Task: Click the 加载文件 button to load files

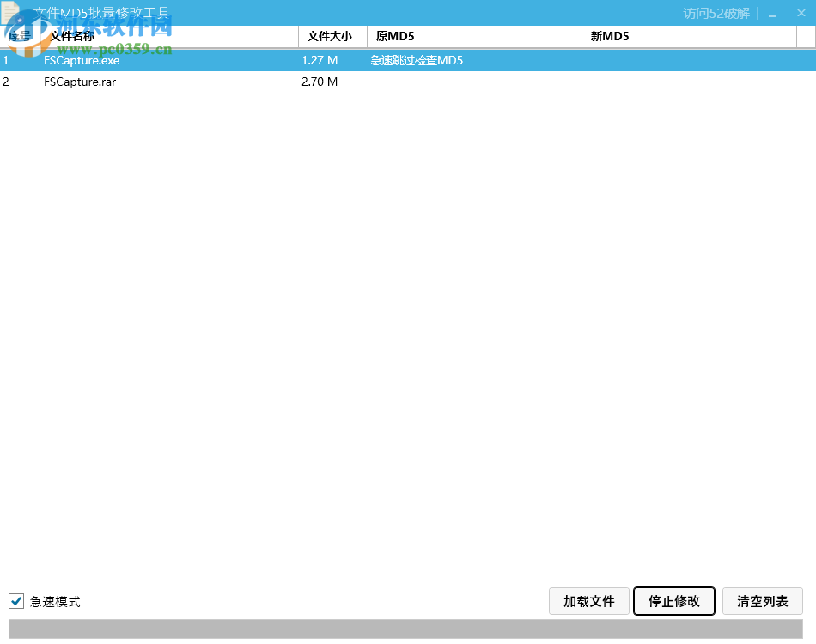Action: [x=588, y=601]
